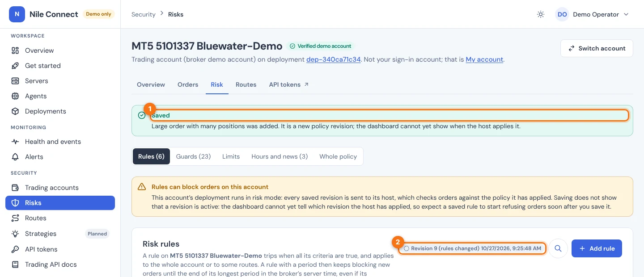
Task: Select the Hours and news (3) tab
Action: [x=280, y=156]
